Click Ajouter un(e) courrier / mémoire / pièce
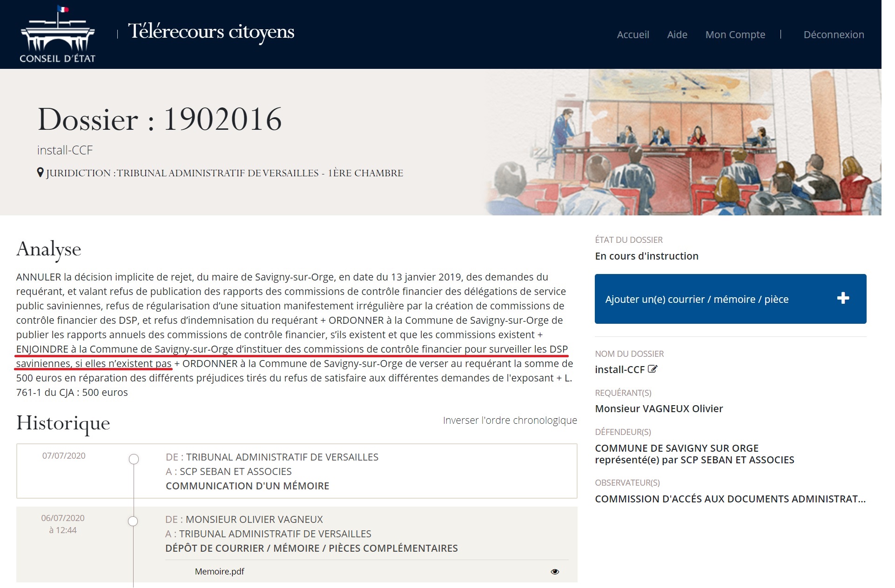This screenshot has height=588, width=895. [730, 299]
